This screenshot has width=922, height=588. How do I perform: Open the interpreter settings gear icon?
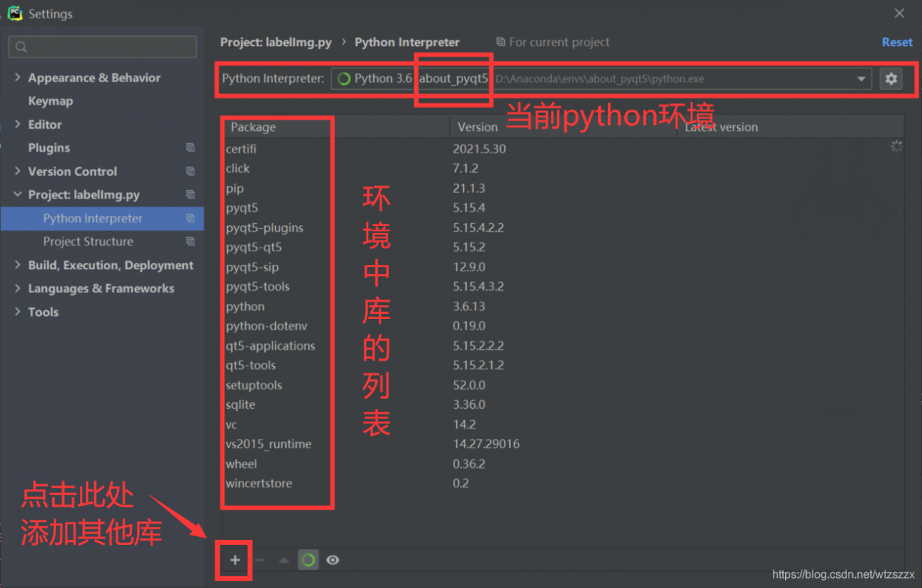click(891, 79)
